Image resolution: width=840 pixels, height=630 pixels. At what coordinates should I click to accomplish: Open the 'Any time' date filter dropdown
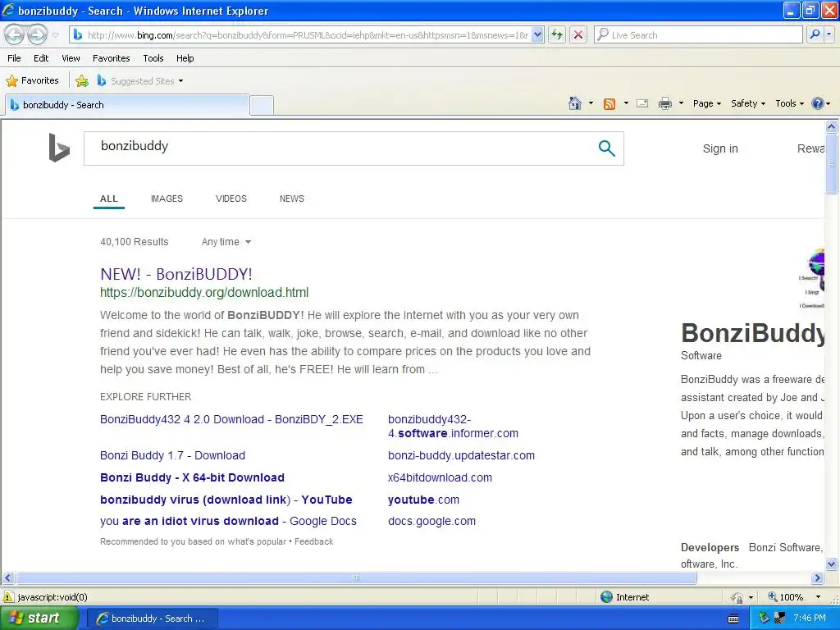coord(226,242)
